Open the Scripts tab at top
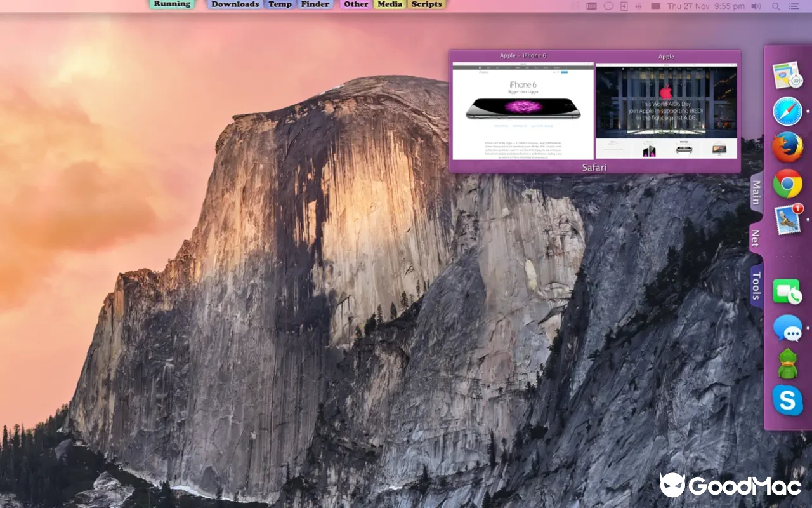The height and width of the screenshot is (508, 812). tap(426, 4)
